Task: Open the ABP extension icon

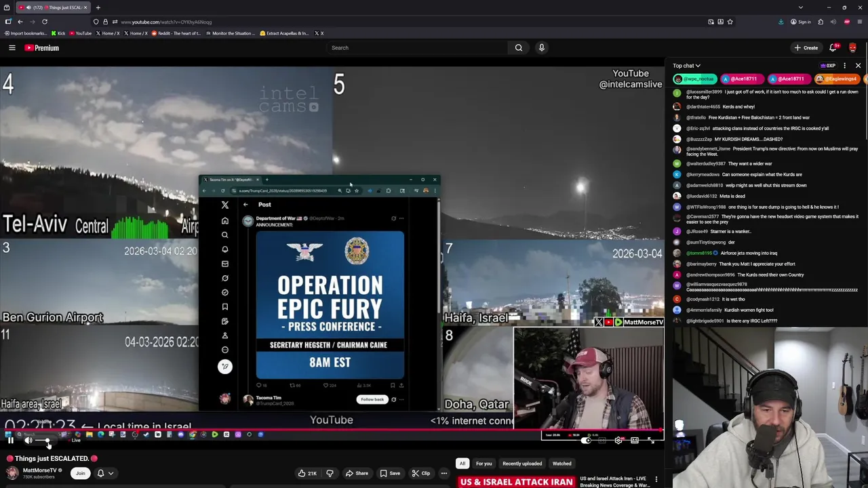Action: point(847,22)
